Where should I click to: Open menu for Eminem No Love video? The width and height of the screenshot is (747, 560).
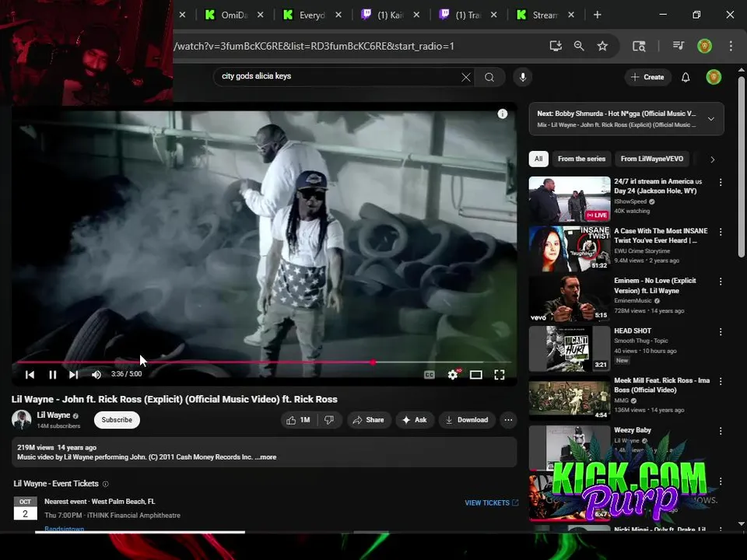click(721, 282)
